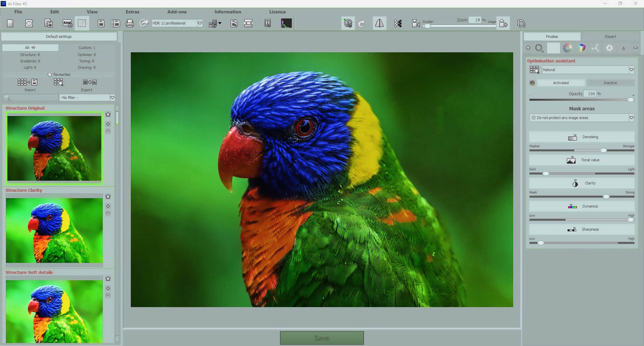Select the Default settings button
The width and height of the screenshot is (644, 346).
pyautogui.click(x=59, y=36)
